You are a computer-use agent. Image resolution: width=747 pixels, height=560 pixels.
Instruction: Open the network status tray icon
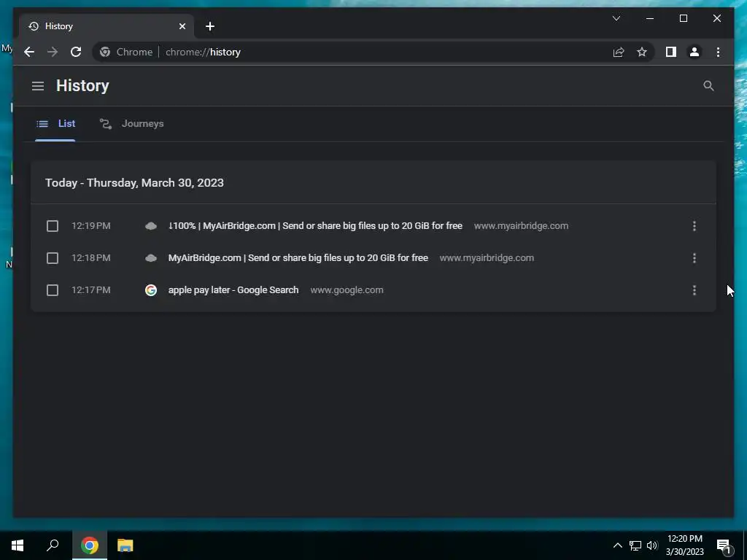[x=635, y=545]
